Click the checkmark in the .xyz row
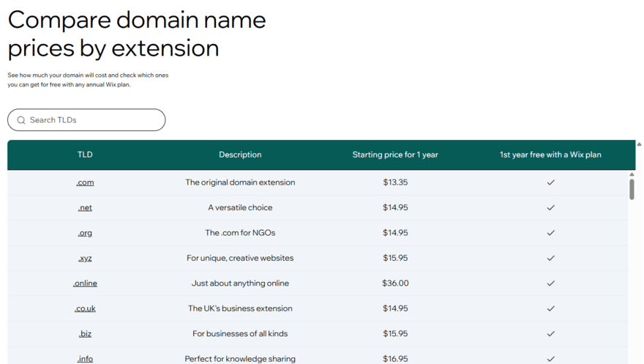Screen dimensions: 644x364 pyautogui.click(x=551, y=258)
